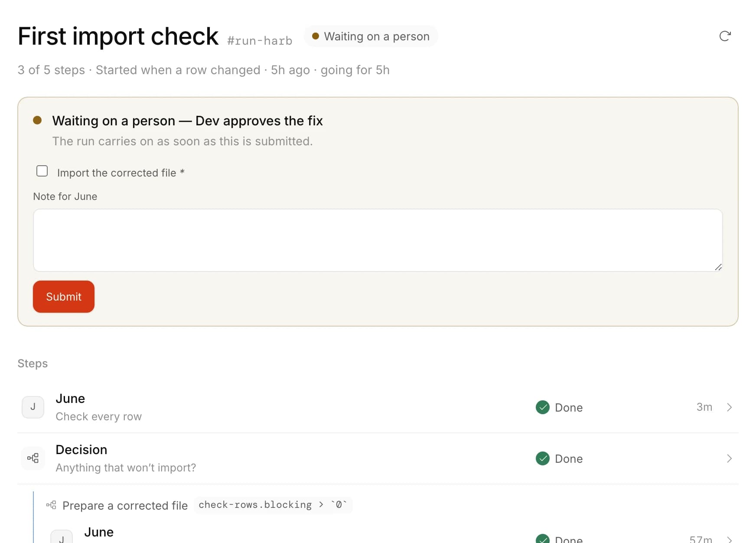Click the Prepare a corrected file label

(125, 506)
